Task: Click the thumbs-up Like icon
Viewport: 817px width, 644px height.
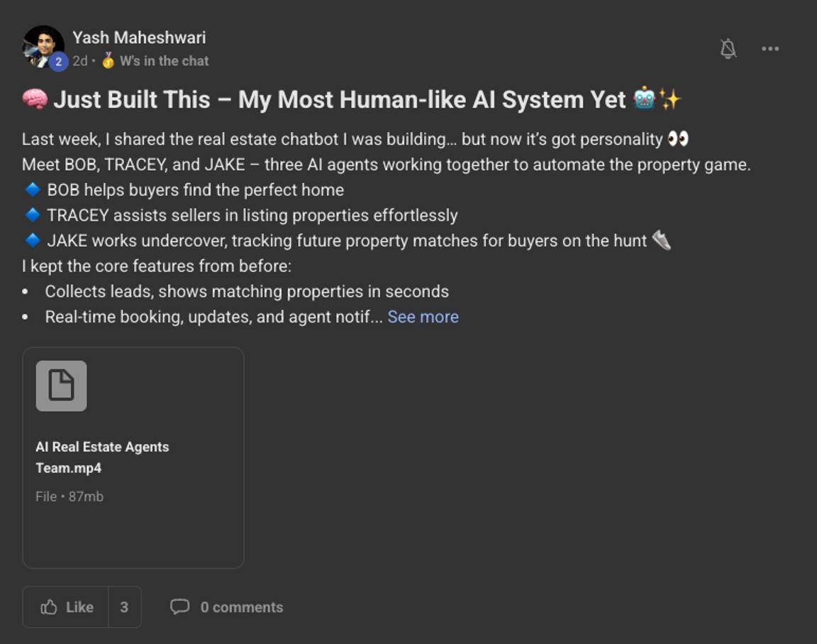Action: pos(49,607)
